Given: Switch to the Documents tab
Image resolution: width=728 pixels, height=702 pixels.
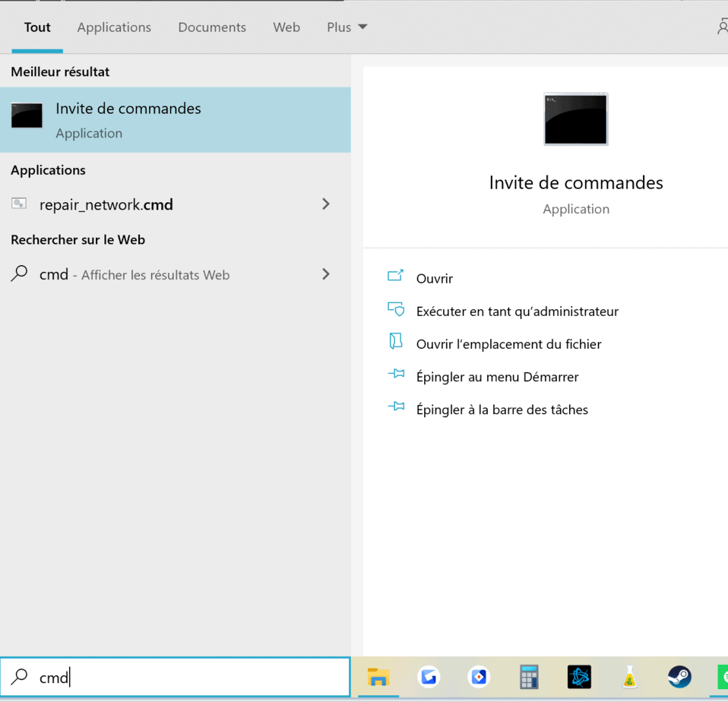Looking at the screenshot, I should pyautogui.click(x=212, y=27).
